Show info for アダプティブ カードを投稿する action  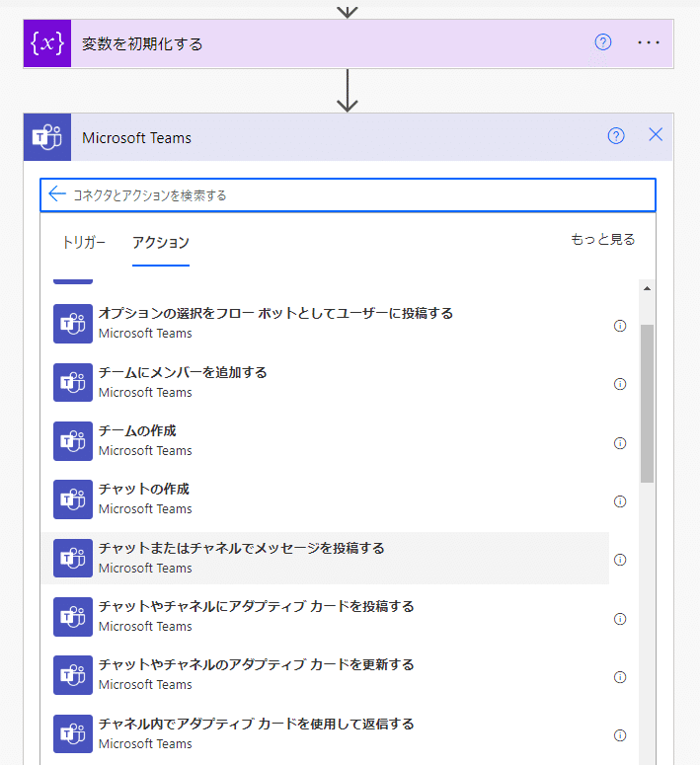(620, 619)
